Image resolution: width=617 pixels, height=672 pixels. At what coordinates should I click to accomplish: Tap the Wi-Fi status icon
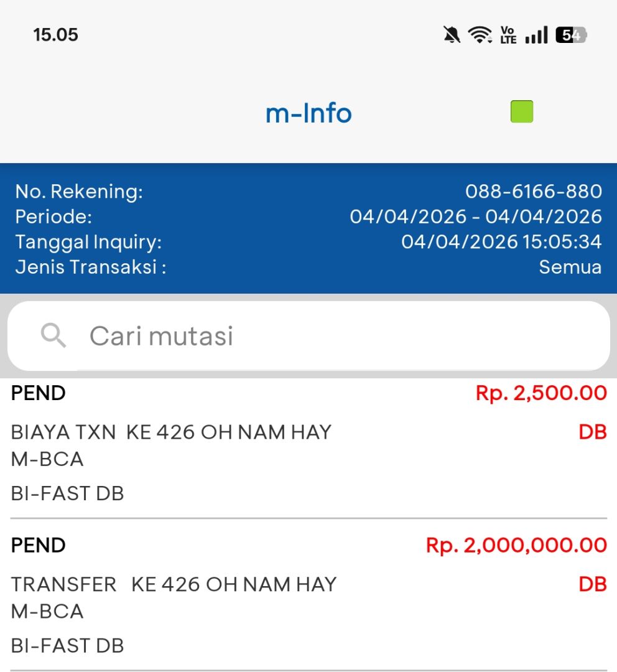click(x=480, y=35)
